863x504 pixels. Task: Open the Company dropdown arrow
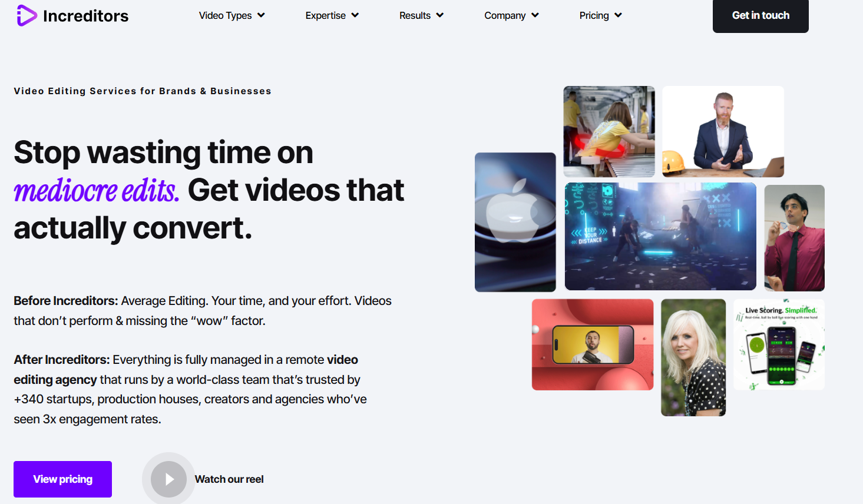coord(535,15)
